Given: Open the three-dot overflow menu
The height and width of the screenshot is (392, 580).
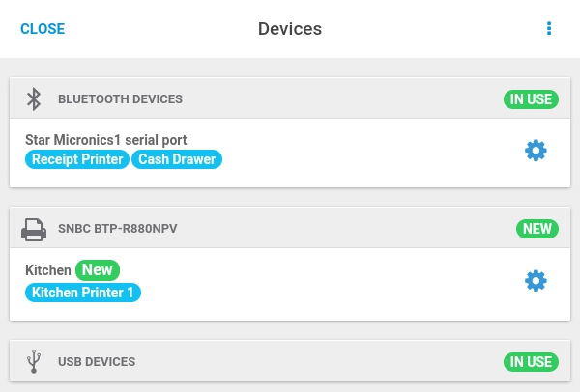Looking at the screenshot, I should pyautogui.click(x=549, y=28).
